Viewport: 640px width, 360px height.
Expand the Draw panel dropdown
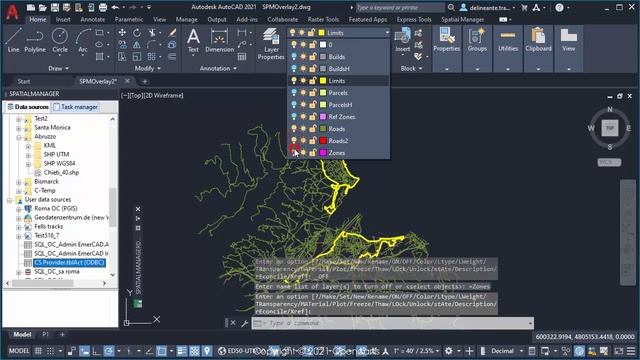point(58,69)
